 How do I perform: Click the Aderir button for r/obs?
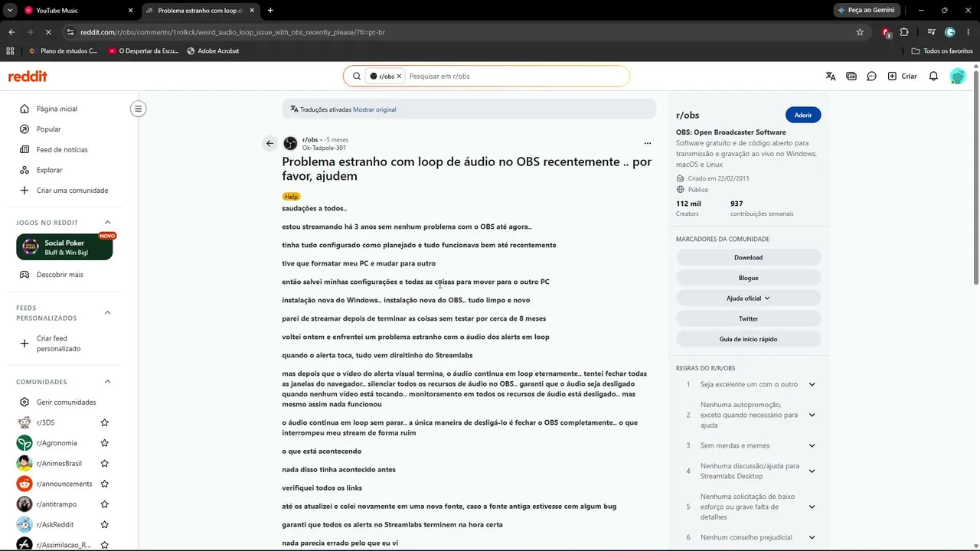point(803,115)
